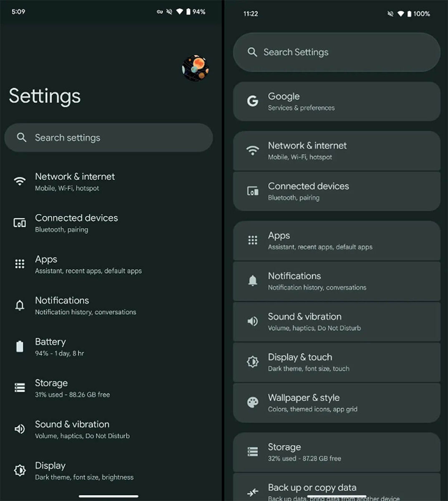This screenshot has width=448, height=501.
Task: Select the Display & touch entry
Action: click(x=337, y=362)
